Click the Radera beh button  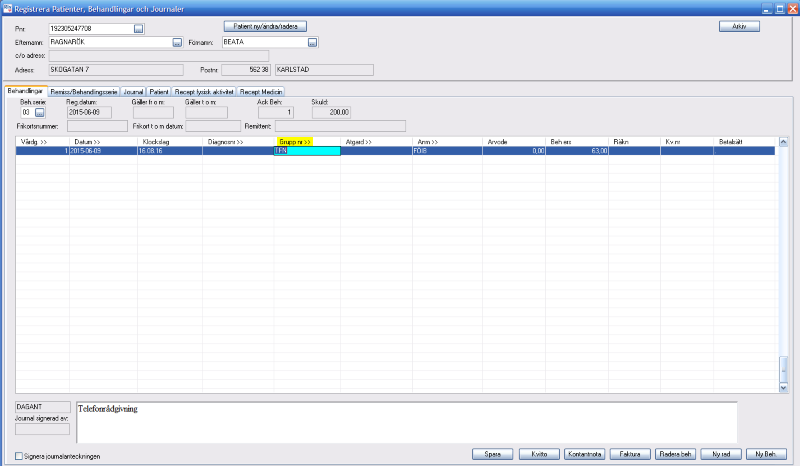(676, 454)
